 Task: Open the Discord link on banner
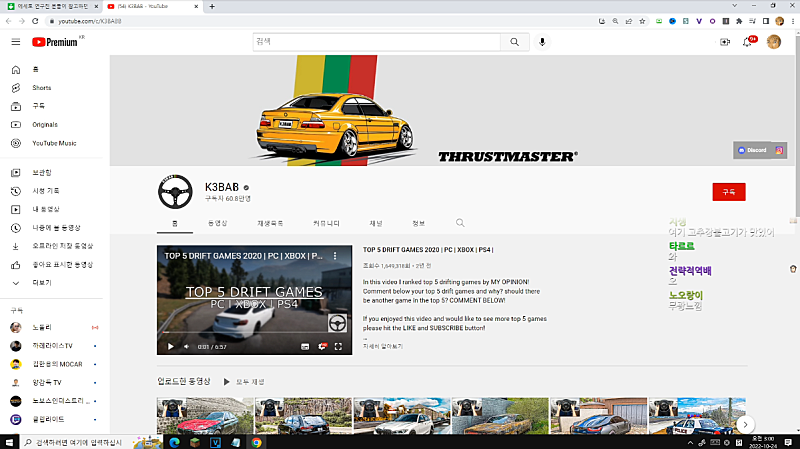point(752,150)
